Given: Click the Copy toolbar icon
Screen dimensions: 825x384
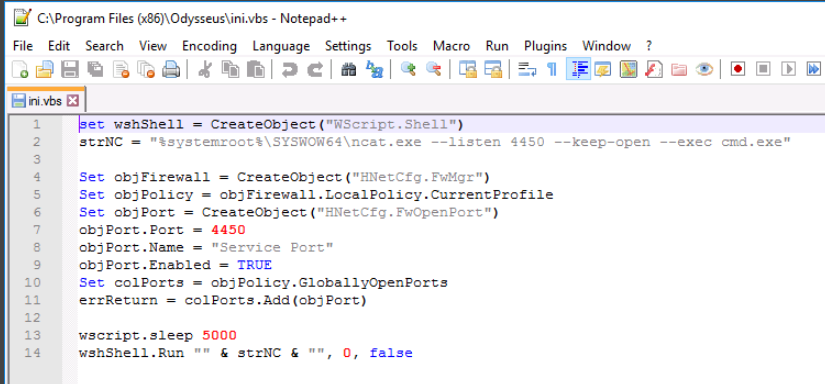Looking at the screenshot, I should [230, 69].
